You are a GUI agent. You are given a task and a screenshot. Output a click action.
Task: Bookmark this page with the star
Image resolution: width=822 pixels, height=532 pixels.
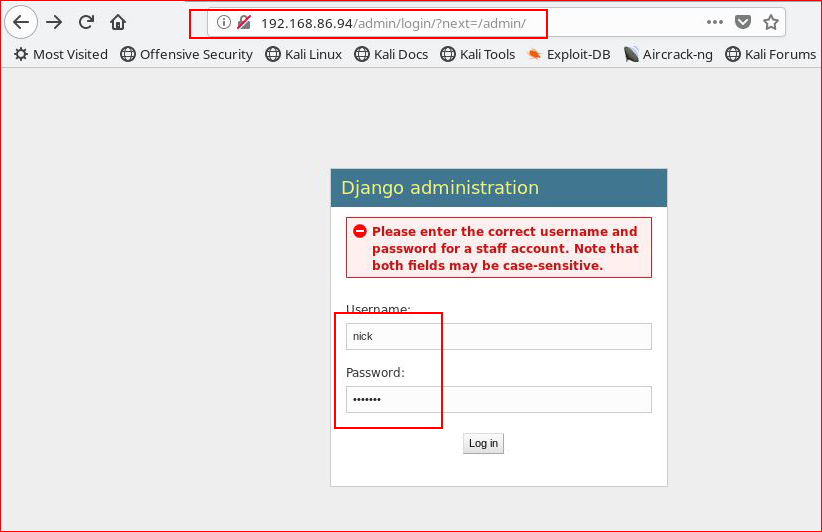771,22
